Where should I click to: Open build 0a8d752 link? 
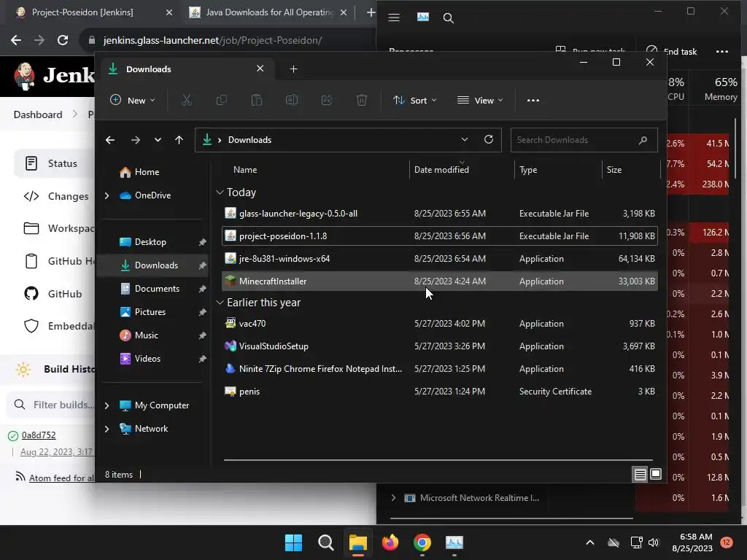point(39,435)
